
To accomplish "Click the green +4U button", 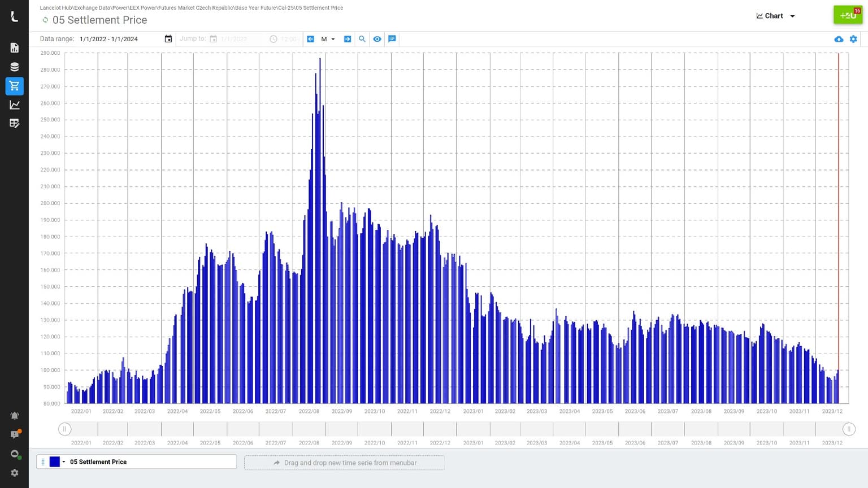I will 848,15.
